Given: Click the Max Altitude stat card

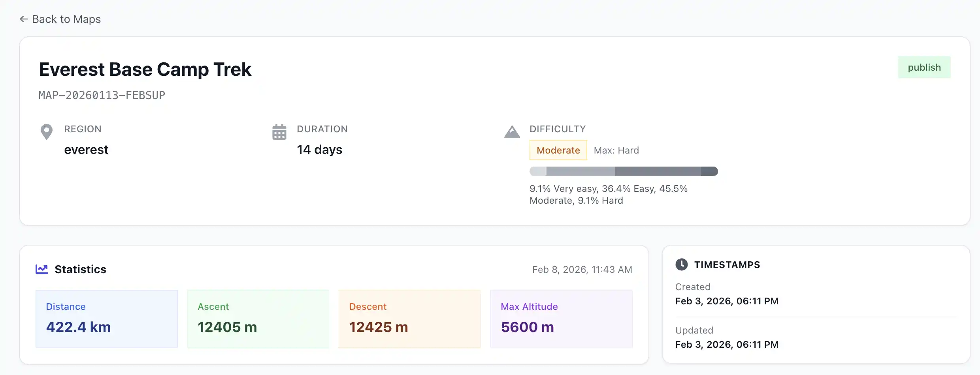Looking at the screenshot, I should point(561,319).
